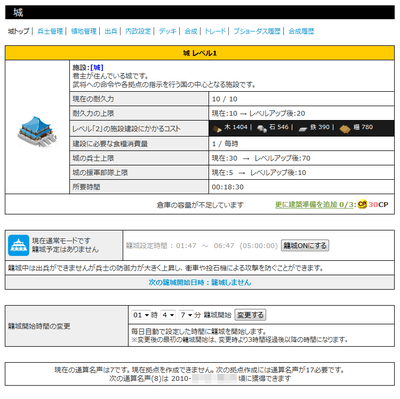Click 更に建築準備を追加 0/3 link
Viewport: 400px width, 399px height.
point(314,204)
